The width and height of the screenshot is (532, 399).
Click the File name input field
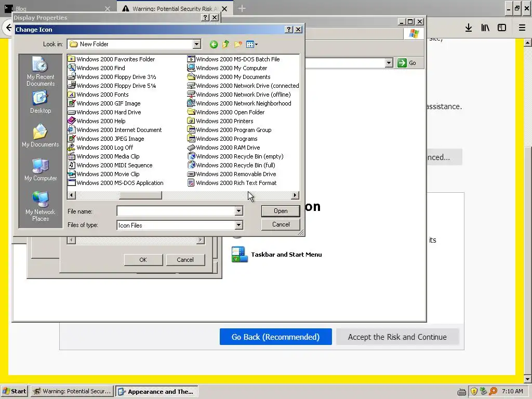(176, 211)
